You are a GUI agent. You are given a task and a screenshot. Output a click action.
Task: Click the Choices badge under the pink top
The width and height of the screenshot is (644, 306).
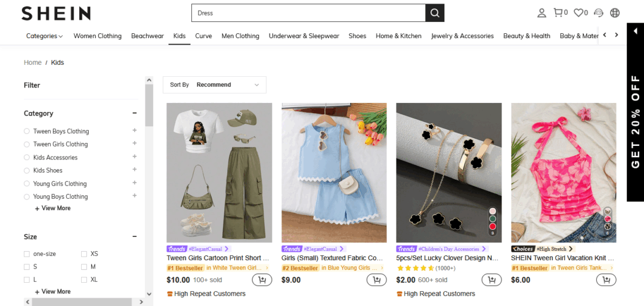click(x=522, y=249)
